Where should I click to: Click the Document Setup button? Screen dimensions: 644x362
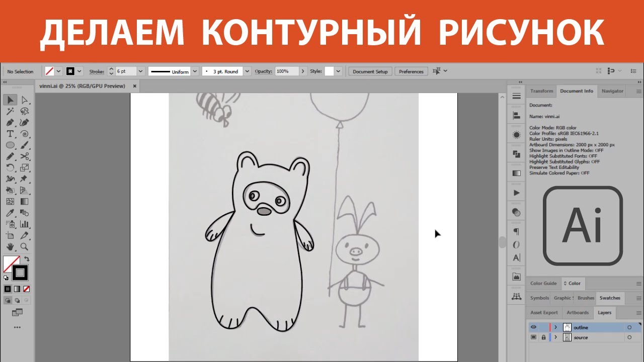[370, 71]
